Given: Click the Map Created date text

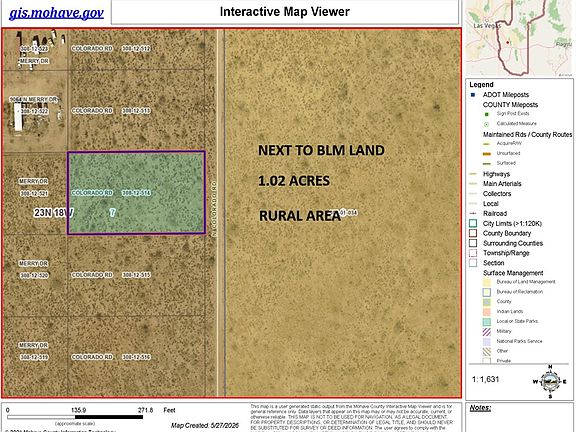Looking at the screenshot, I should tap(205, 425).
